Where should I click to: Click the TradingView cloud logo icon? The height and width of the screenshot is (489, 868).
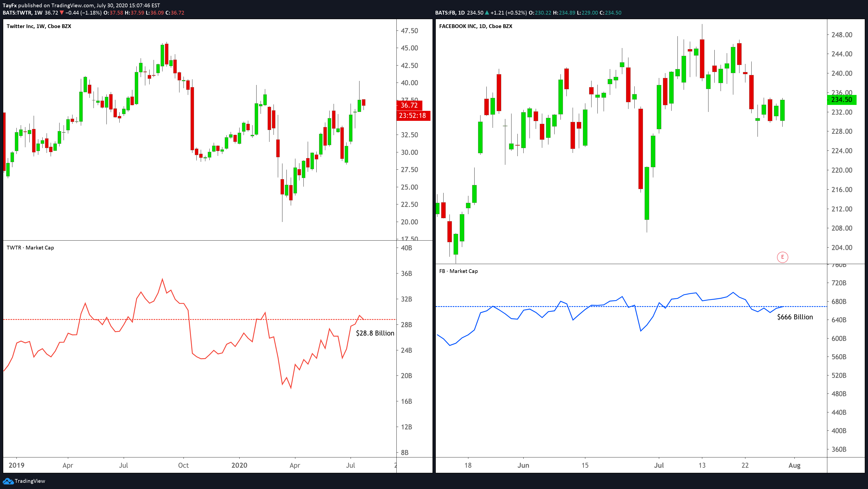click(8, 481)
